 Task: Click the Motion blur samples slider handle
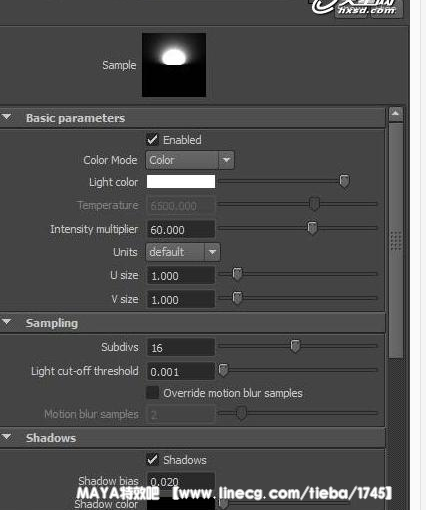click(242, 413)
